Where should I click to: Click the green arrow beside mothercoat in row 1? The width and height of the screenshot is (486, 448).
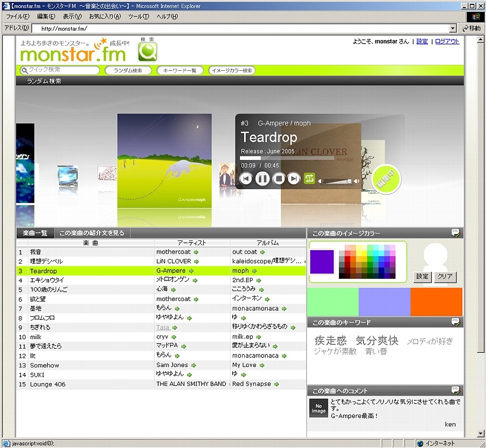point(197,252)
